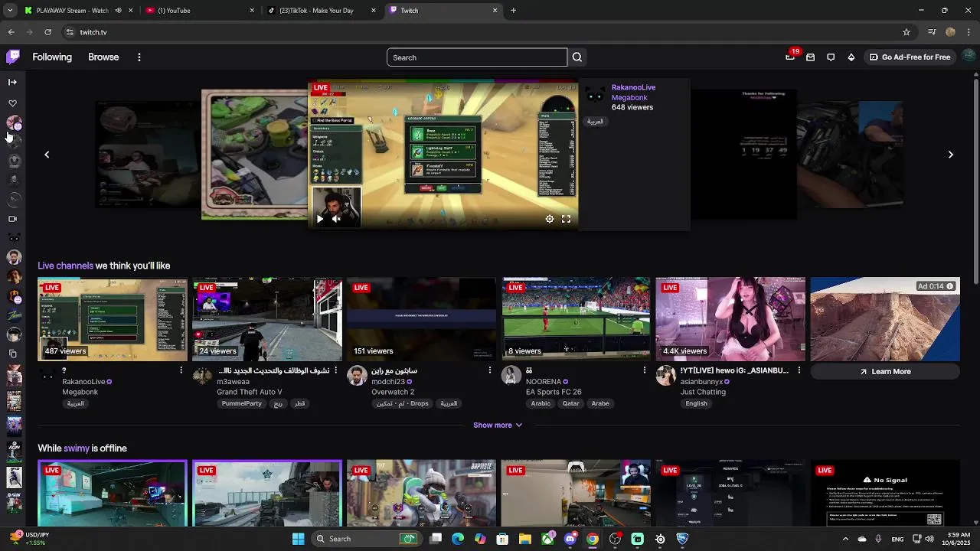Click the English tag on asianbunnyx
This screenshot has width=980, height=551.
(697, 403)
